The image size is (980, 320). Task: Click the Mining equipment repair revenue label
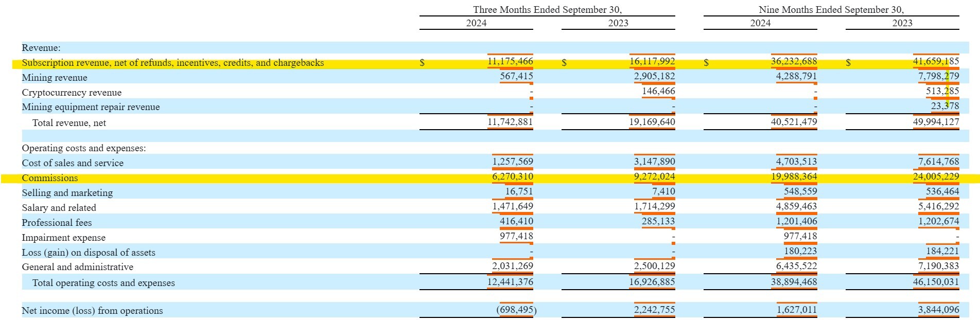(x=91, y=107)
